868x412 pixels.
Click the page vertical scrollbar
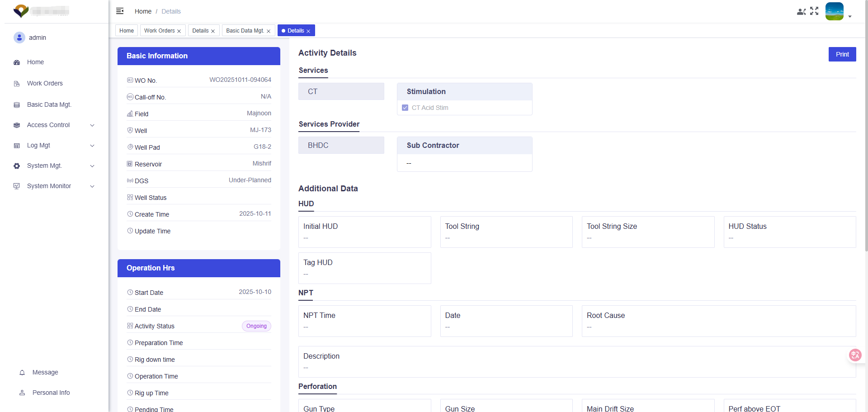(x=865, y=136)
